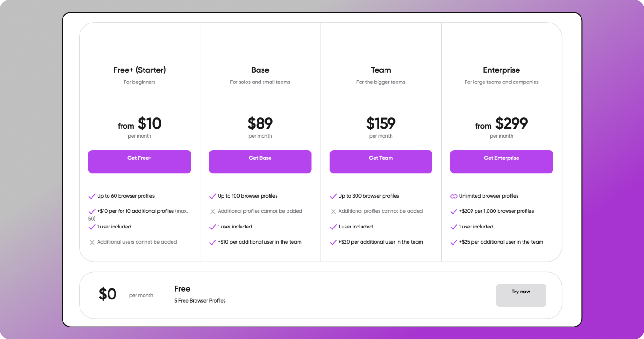Click the Enterprise plan heading
The width and height of the screenshot is (644, 339).
[x=501, y=70]
